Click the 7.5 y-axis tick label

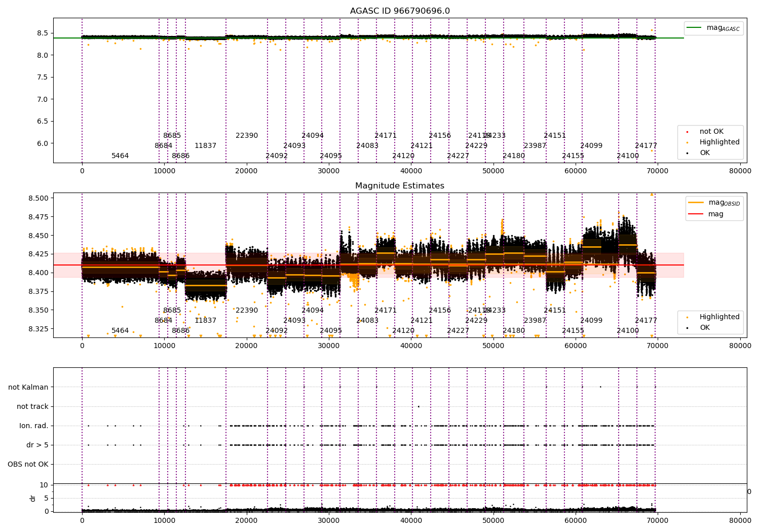pyautogui.click(x=43, y=77)
